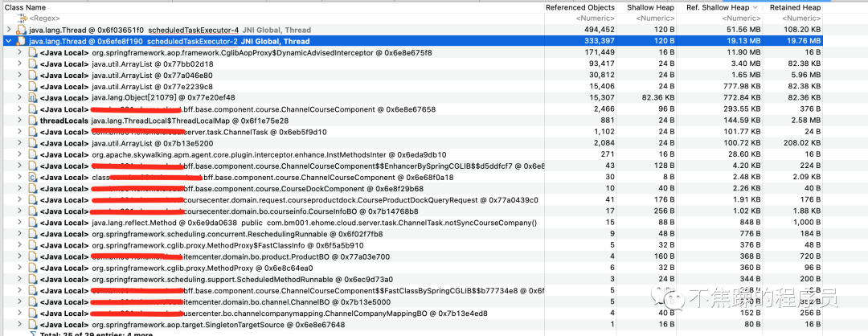The image size is (868, 336).
Task: Click the icon of CourseDockComponent row
Action: pyautogui.click(x=33, y=188)
